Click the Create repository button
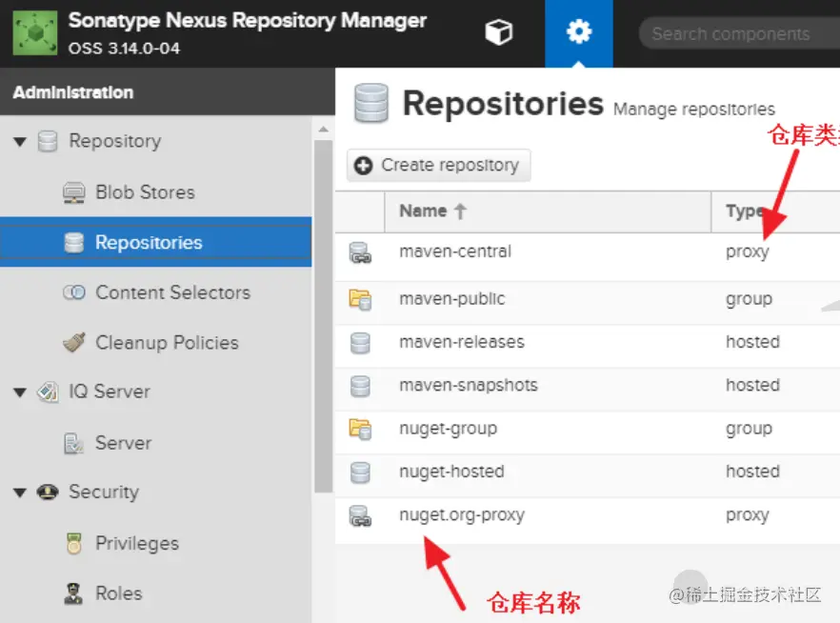Screen dimensions: 840x623 (x=439, y=166)
